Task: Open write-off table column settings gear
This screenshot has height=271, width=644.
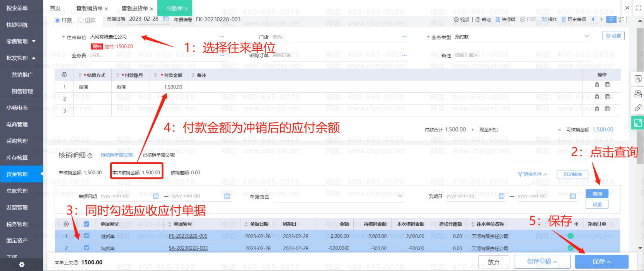Action: [x=66, y=224]
